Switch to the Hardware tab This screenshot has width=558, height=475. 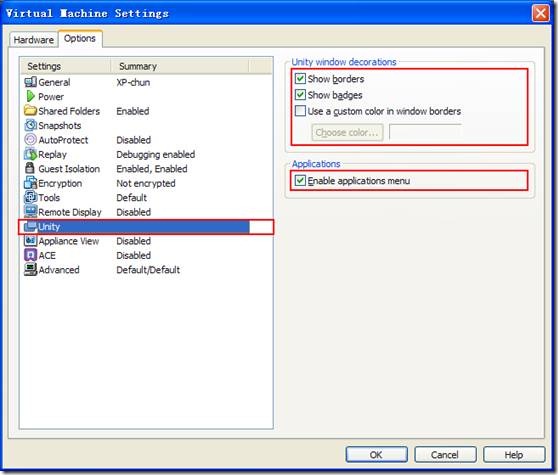(34, 40)
